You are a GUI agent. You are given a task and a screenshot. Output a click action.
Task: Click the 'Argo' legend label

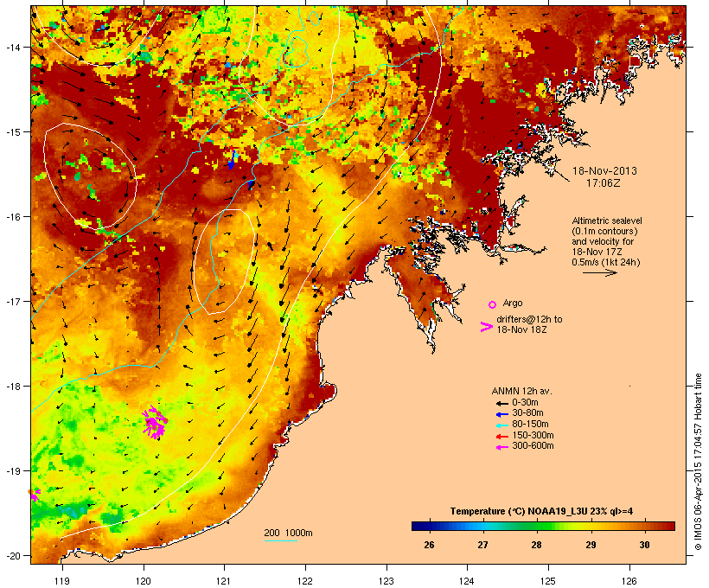click(x=513, y=303)
